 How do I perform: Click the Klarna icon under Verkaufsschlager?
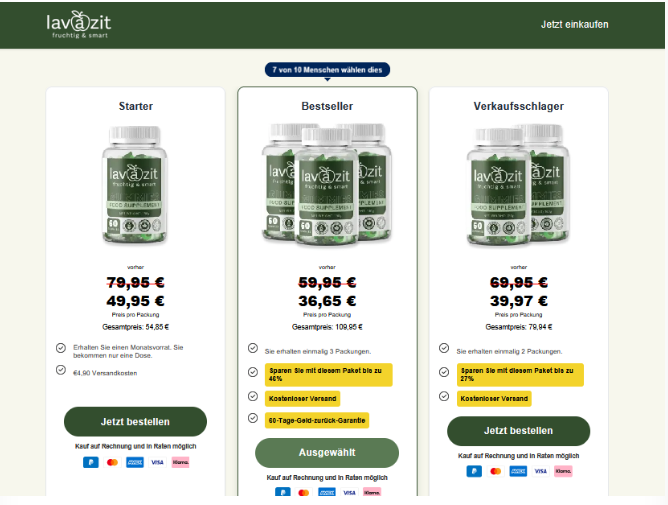563,471
